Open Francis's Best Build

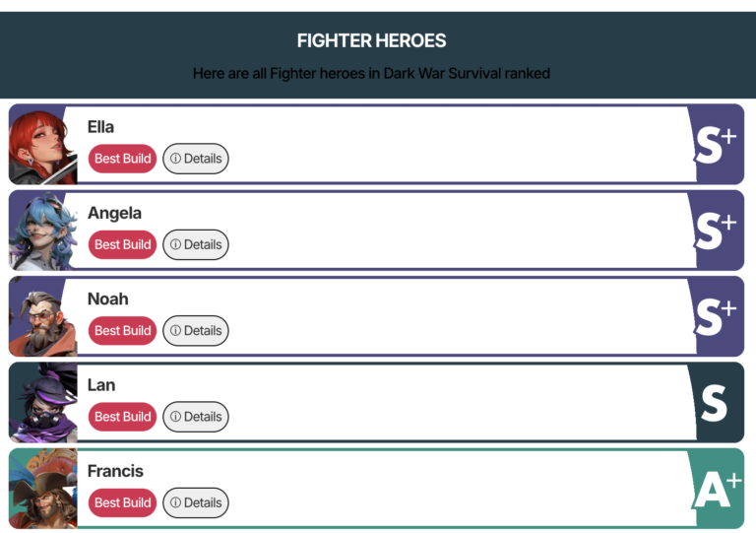[x=122, y=502]
